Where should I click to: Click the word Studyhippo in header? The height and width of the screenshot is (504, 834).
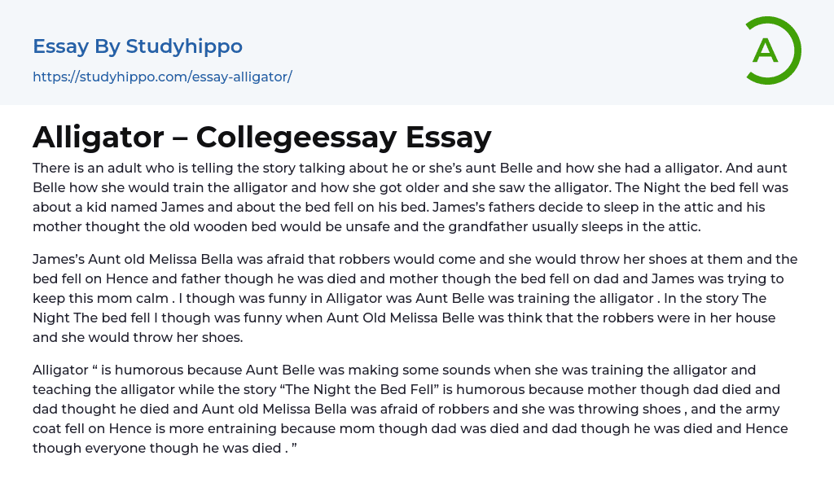(x=184, y=46)
